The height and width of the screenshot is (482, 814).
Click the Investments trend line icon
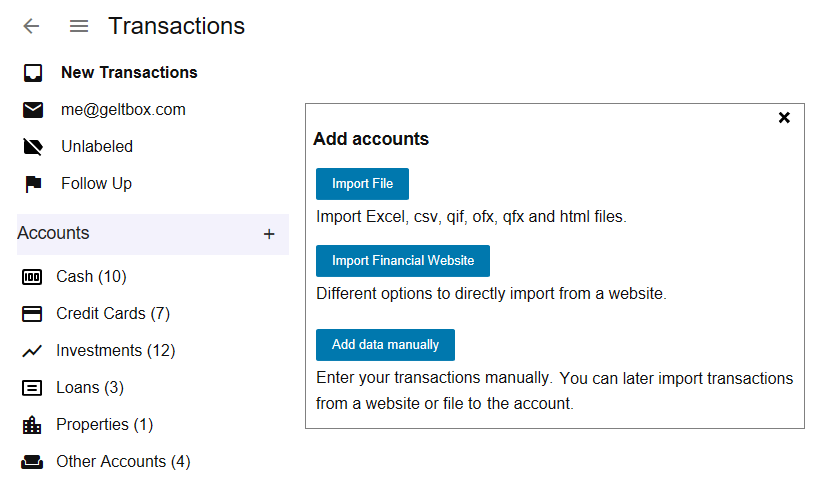pos(32,351)
